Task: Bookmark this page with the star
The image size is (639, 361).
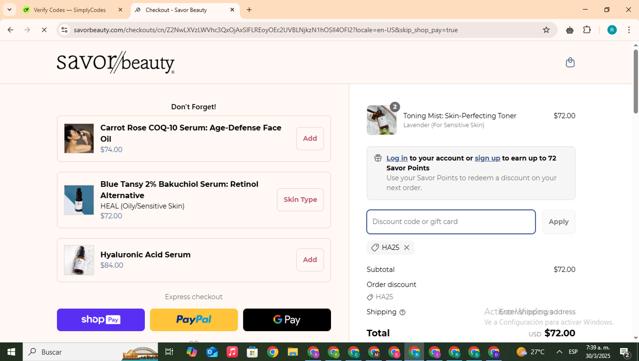Action: tap(546, 30)
